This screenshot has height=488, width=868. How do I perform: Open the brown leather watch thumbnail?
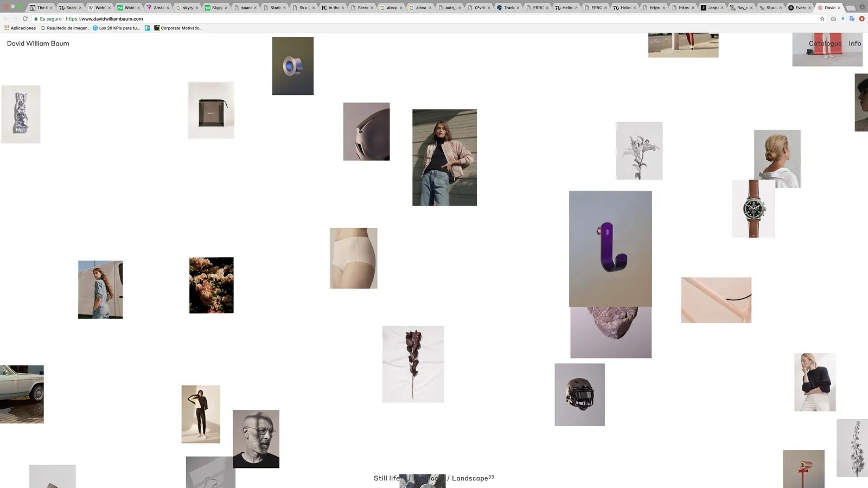[x=754, y=209]
